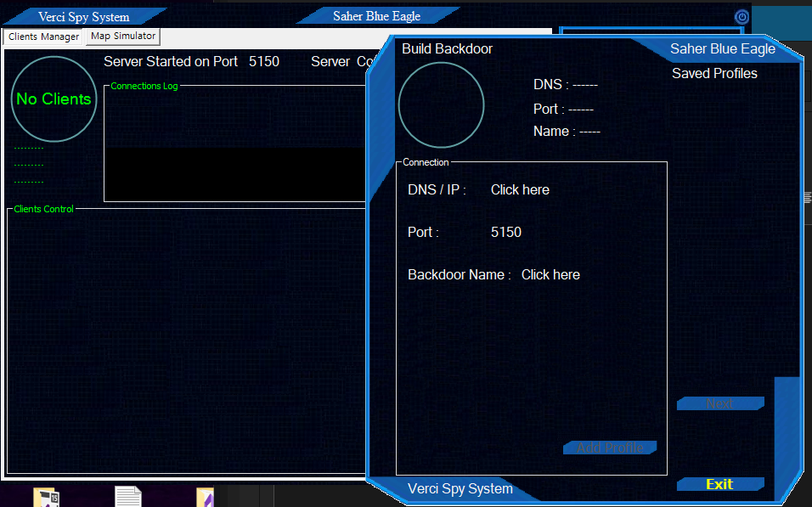This screenshot has height=507, width=812.
Task: Click the Saved Profiles heading
Action: tap(714, 74)
